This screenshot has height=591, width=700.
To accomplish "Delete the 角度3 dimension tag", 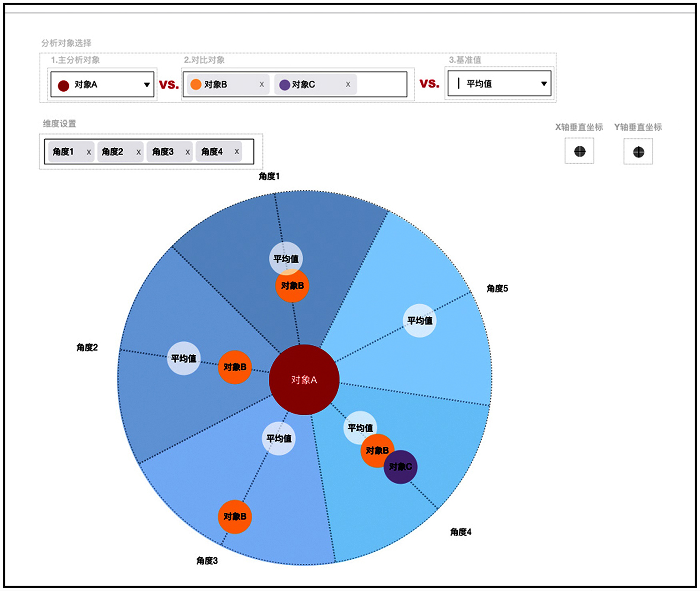I will point(187,152).
